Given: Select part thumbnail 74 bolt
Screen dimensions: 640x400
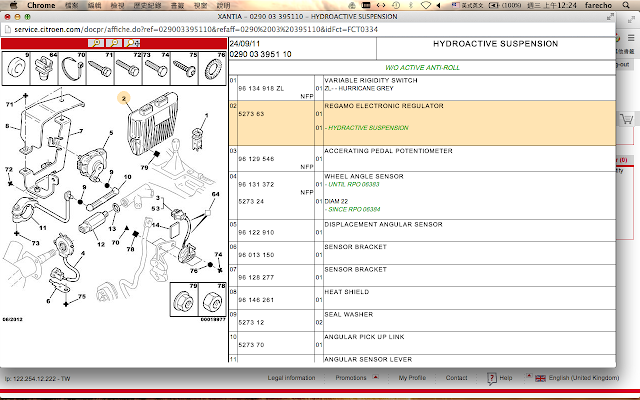Looking at the screenshot, I should [156, 68].
